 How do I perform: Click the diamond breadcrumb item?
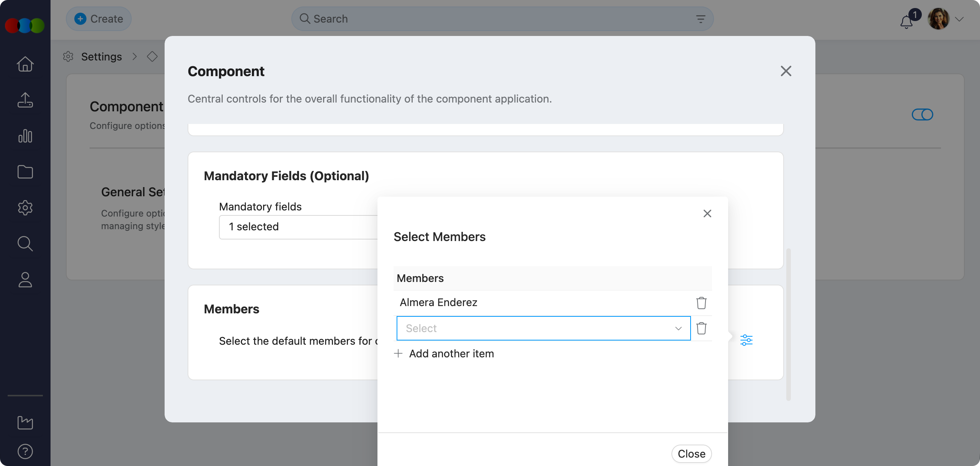pos(152,57)
